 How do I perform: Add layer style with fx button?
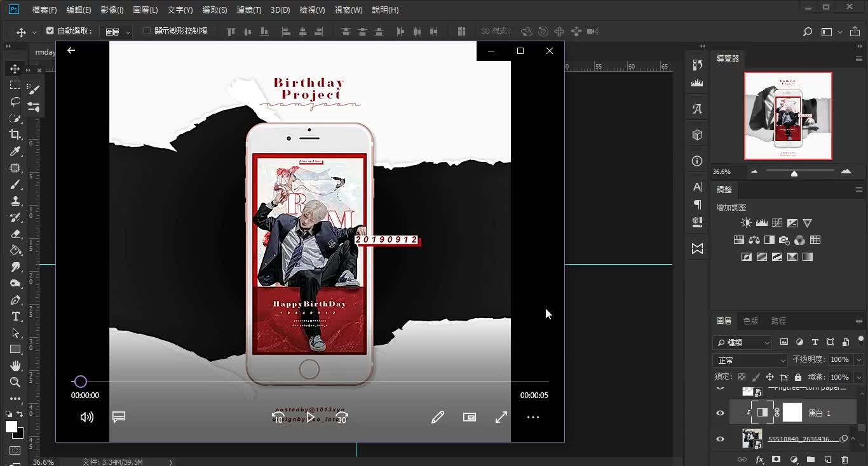click(759, 460)
